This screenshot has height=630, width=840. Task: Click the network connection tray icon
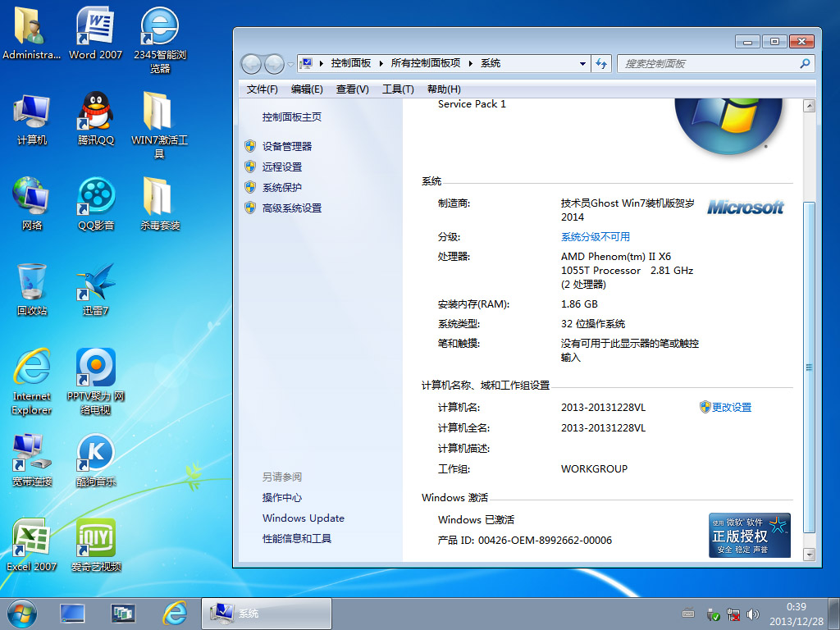pos(733,614)
